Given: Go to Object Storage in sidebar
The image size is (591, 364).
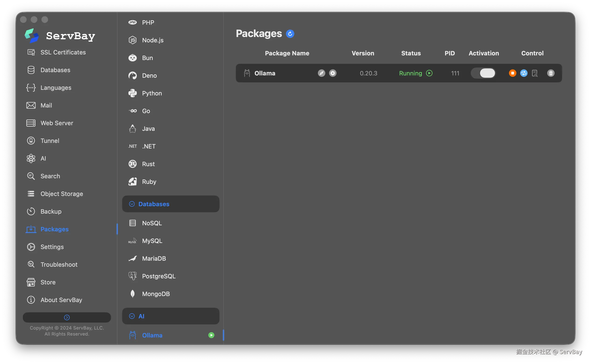Looking at the screenshot, I should click(62, 194).
